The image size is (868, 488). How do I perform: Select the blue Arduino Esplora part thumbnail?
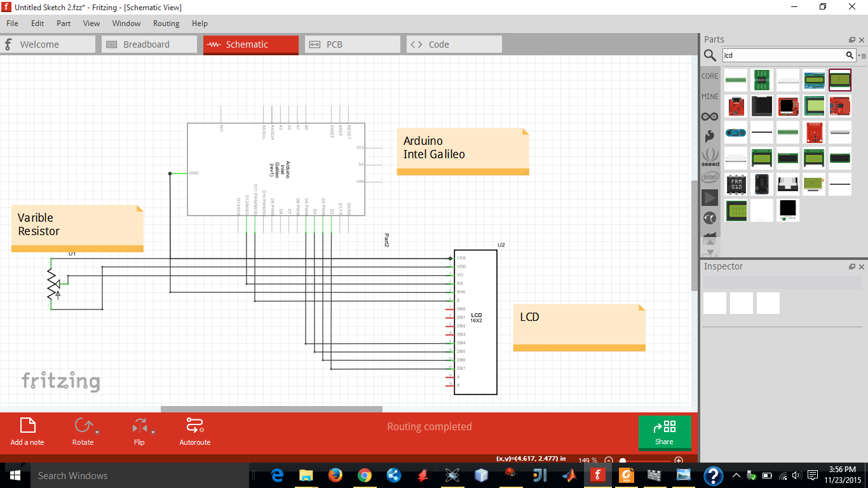(x=736, y=132)
